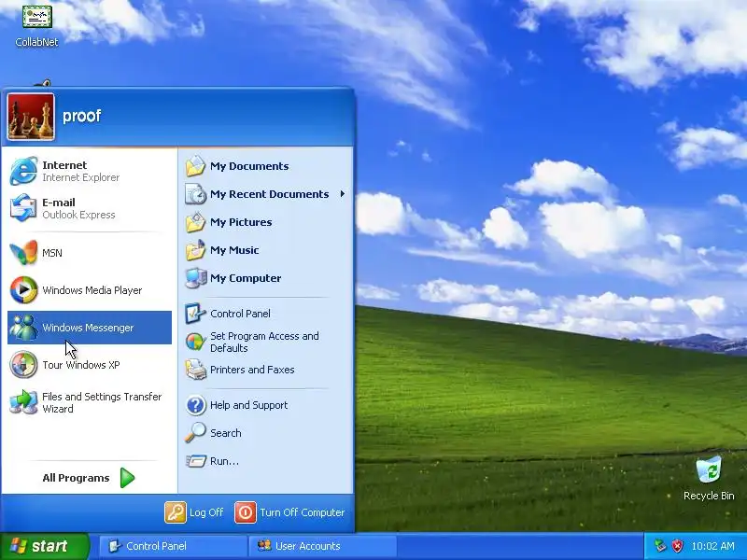
Task: Click the chess user account picture
Action: point(31,117)
